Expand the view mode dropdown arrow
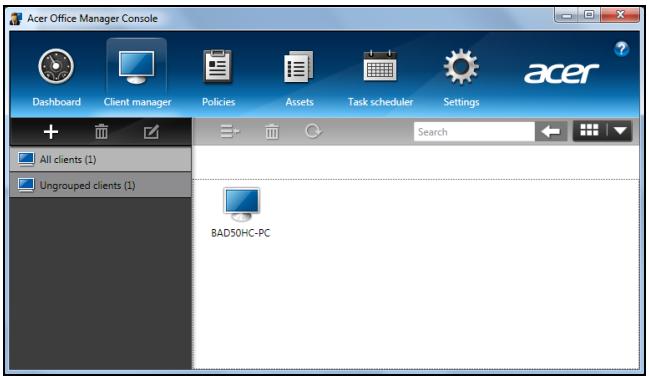The height and width of the screenshot is (376, 649). click(620, 131)
